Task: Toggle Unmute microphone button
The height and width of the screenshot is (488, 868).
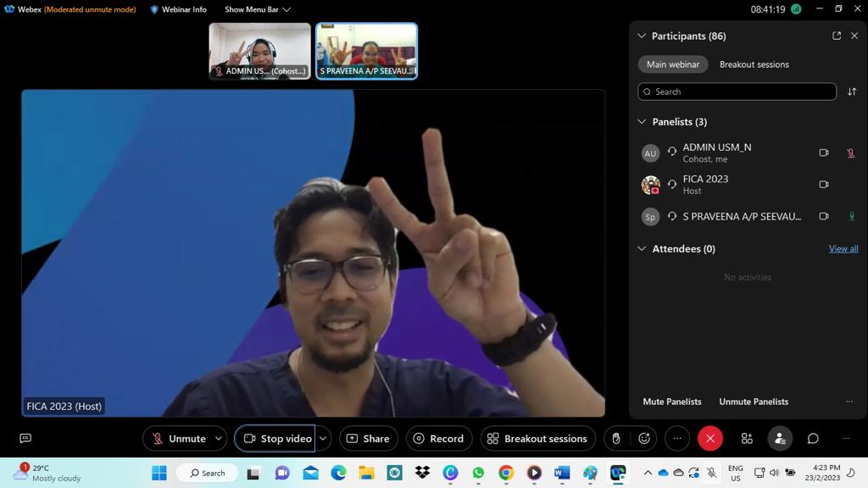Action: [179, 438]
